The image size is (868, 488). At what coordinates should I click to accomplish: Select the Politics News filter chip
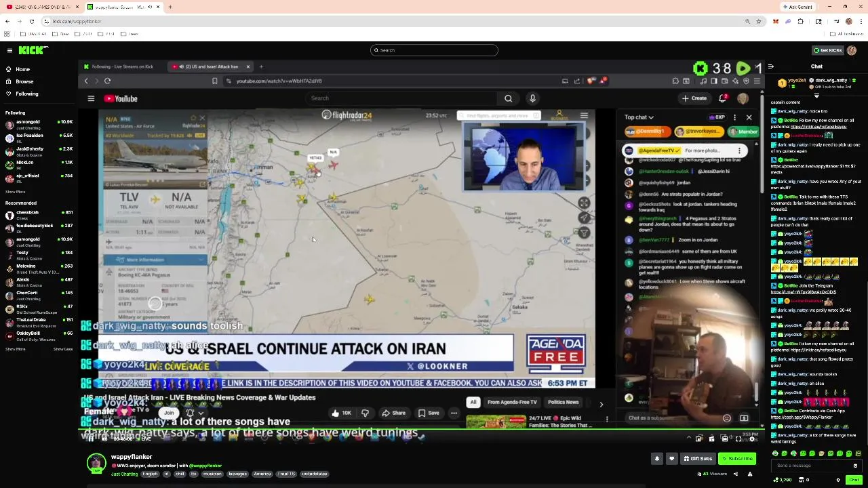pyautogui.click(x=563, y=402)
